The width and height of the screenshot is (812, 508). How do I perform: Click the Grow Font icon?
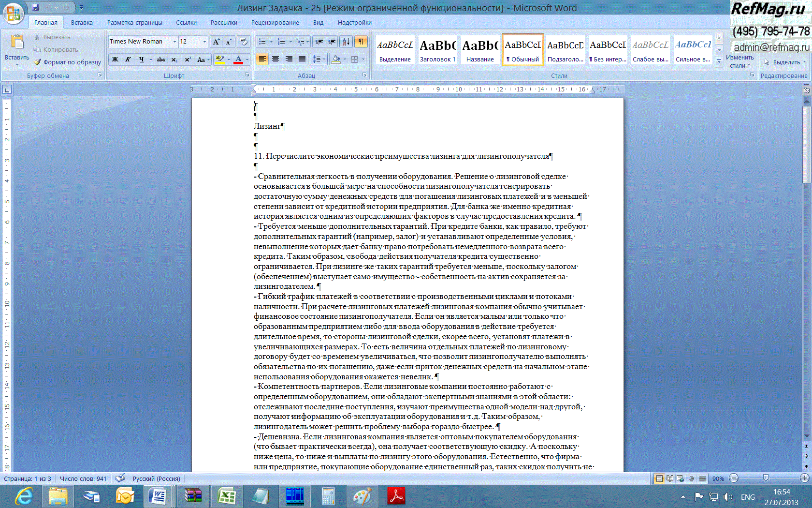pyautogui.click(x=216, y=42)
